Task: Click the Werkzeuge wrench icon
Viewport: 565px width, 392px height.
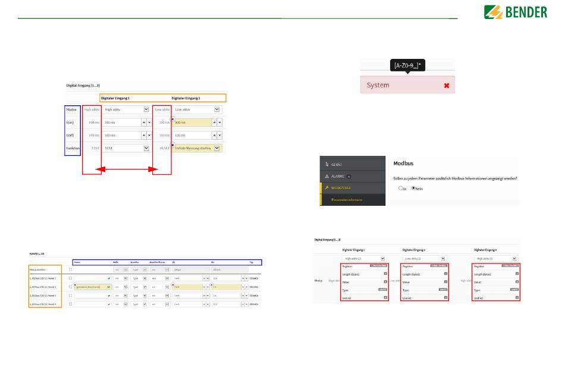Action: coord(327,188)
